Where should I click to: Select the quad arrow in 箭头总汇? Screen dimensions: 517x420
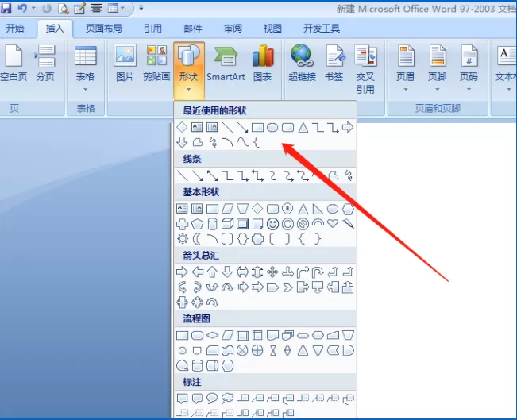click(272, 272)
